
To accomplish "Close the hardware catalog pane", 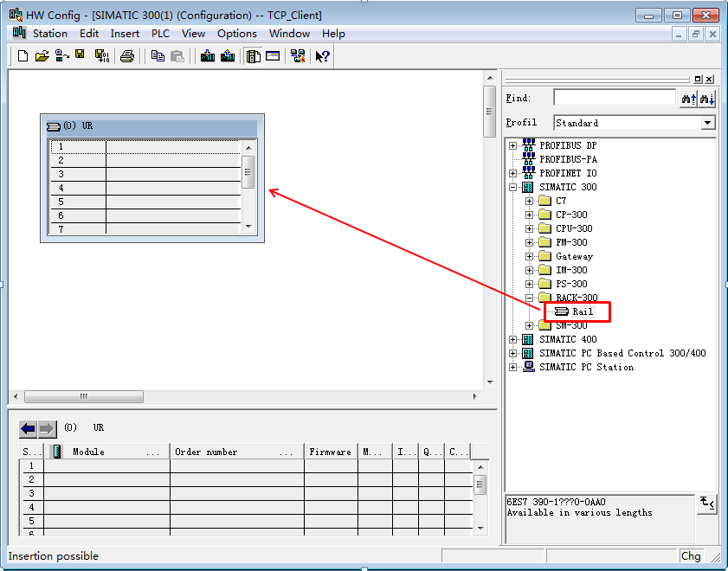I will tap(709, 79).
